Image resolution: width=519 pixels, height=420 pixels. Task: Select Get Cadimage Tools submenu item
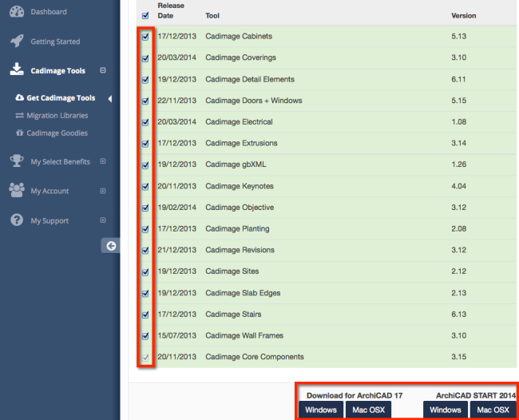[x=61, y=98]
